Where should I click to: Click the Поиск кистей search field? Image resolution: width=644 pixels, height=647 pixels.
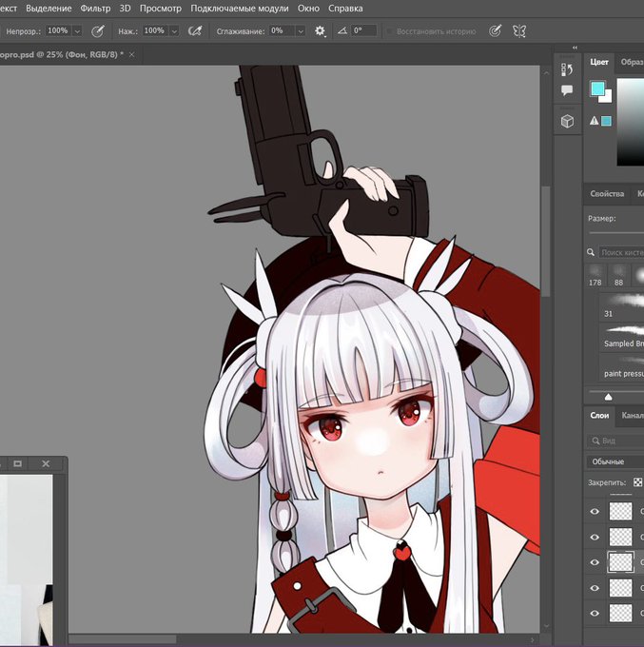621,252
